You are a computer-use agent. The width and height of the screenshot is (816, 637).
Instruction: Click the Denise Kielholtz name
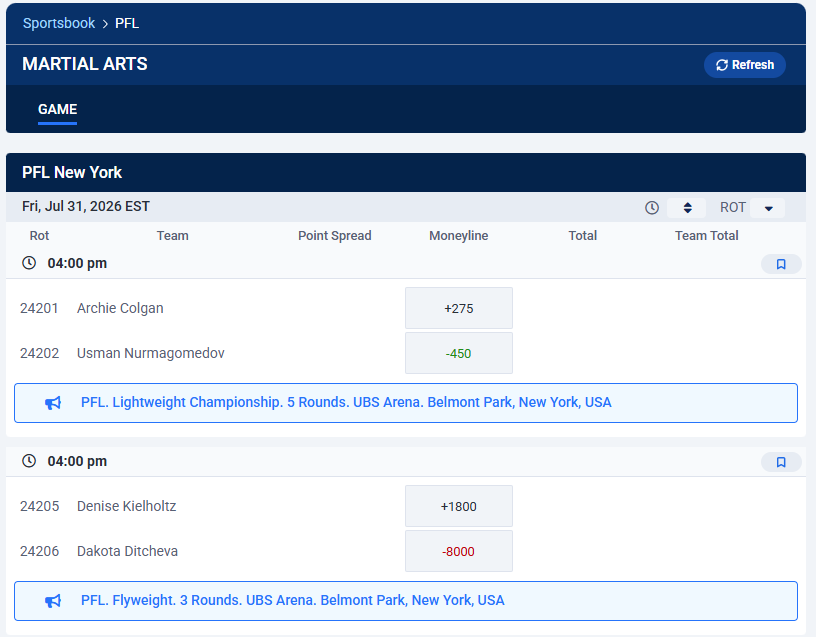(126, 506)
